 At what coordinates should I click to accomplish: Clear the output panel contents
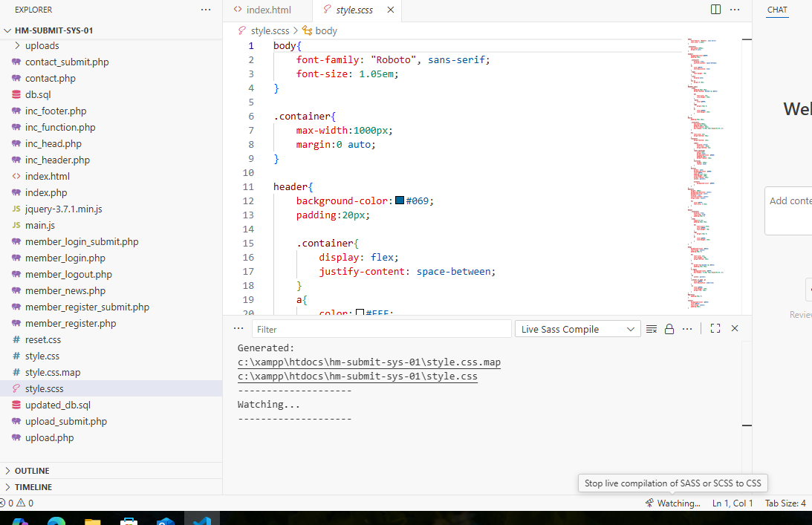point(652,329)
